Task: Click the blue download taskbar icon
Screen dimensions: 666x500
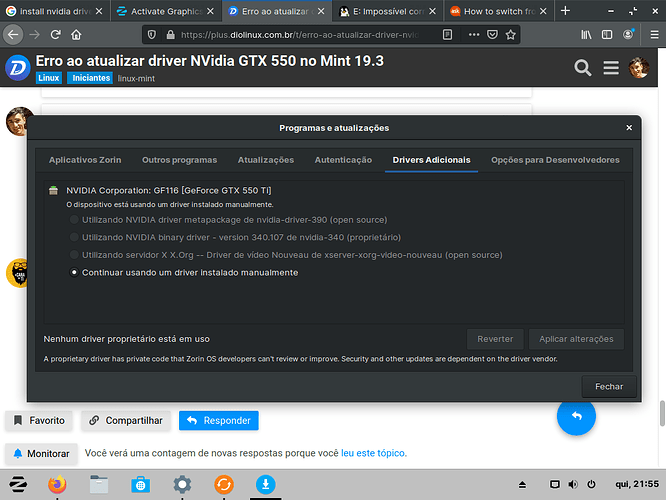Action: point(265,484)
